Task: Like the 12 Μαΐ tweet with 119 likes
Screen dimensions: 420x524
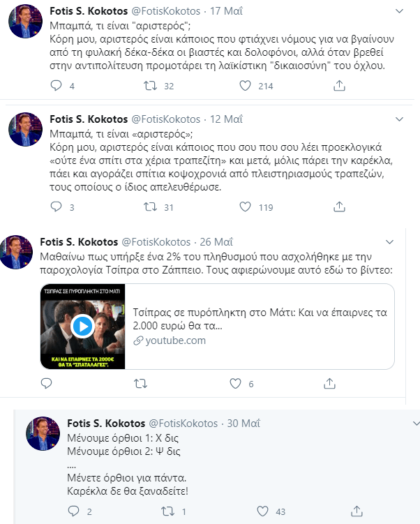Action: pos(245,207)
